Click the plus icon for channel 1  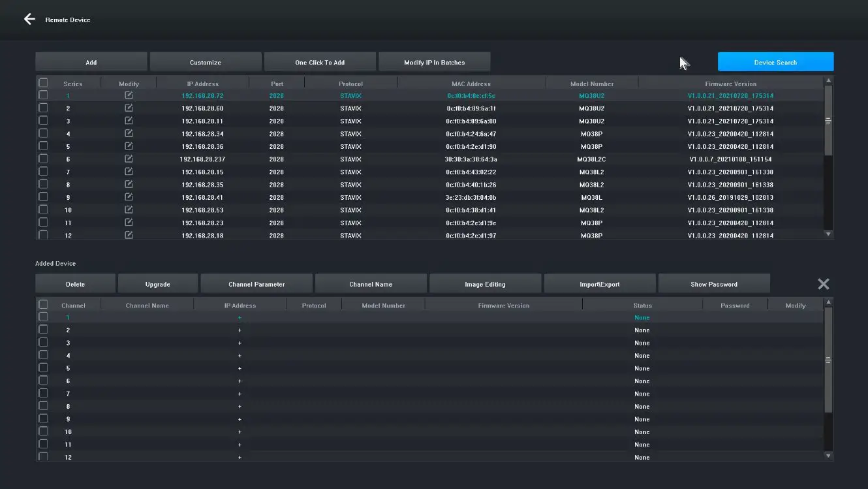[x=240, y=317]
